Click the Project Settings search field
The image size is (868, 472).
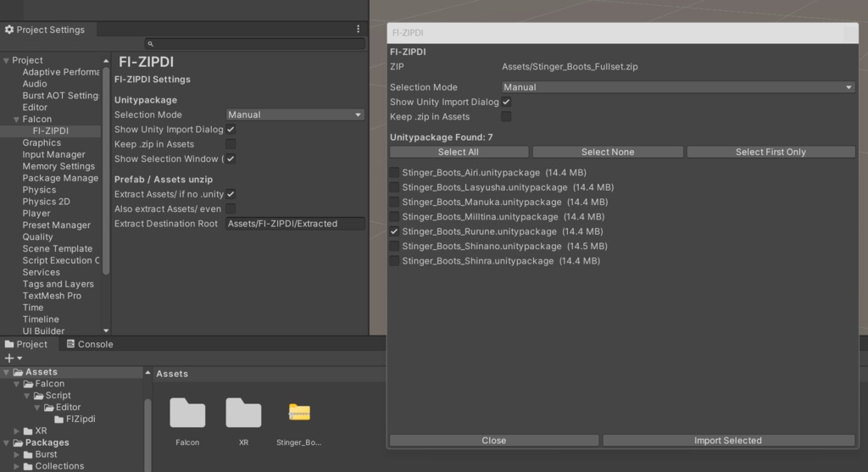click(x=254, y=44)
